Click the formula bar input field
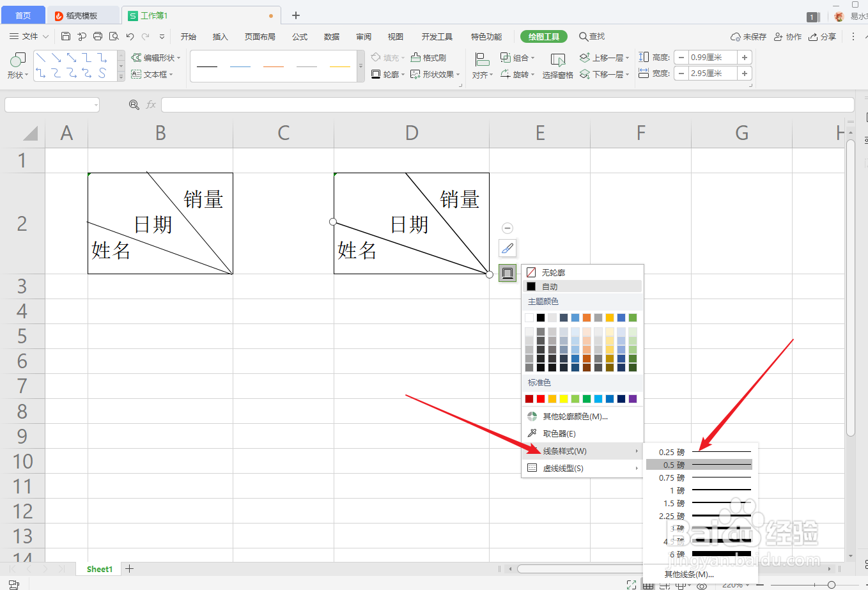 pos(508,105)
